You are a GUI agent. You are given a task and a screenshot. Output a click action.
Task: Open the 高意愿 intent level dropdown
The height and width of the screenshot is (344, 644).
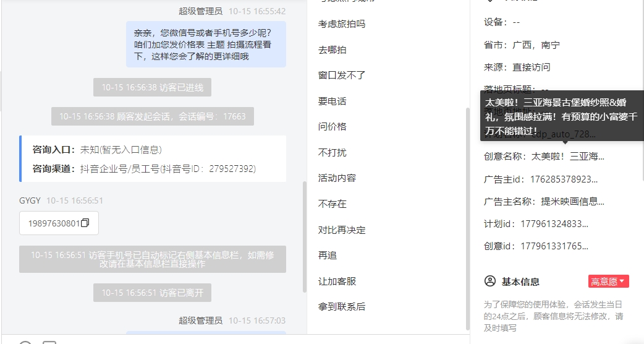[608, 282]
